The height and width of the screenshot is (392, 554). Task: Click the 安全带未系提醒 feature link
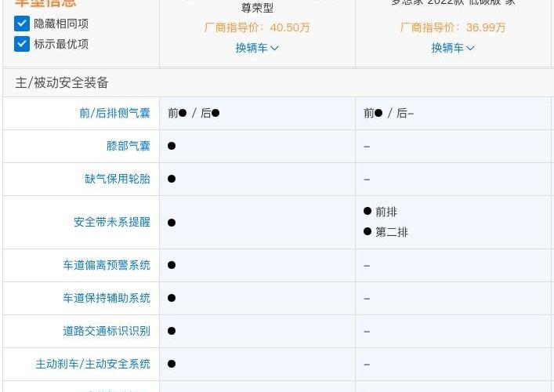(x=111, y=222)
